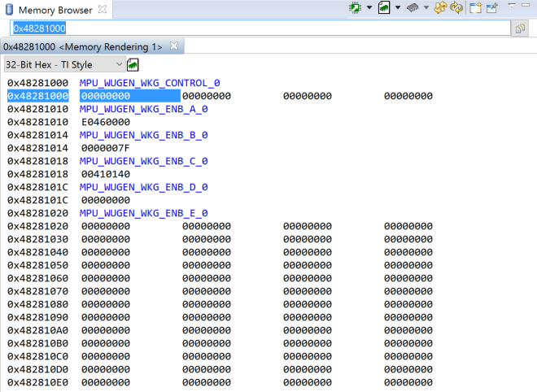Select address 0x48281090 row label
Viewport: 537px width, 392px height.
tap(37, 317)
